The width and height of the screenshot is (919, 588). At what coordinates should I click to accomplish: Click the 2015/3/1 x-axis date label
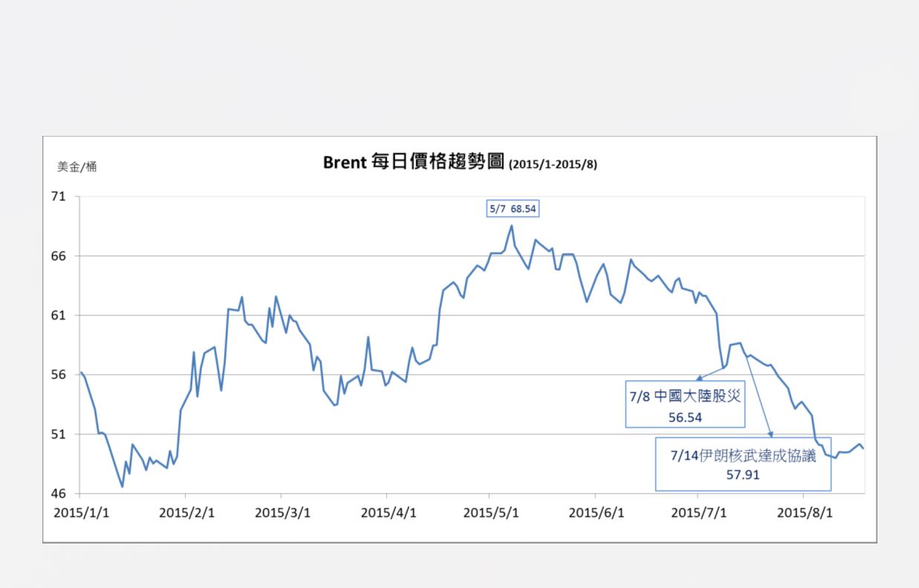click(x=282, y=513)
